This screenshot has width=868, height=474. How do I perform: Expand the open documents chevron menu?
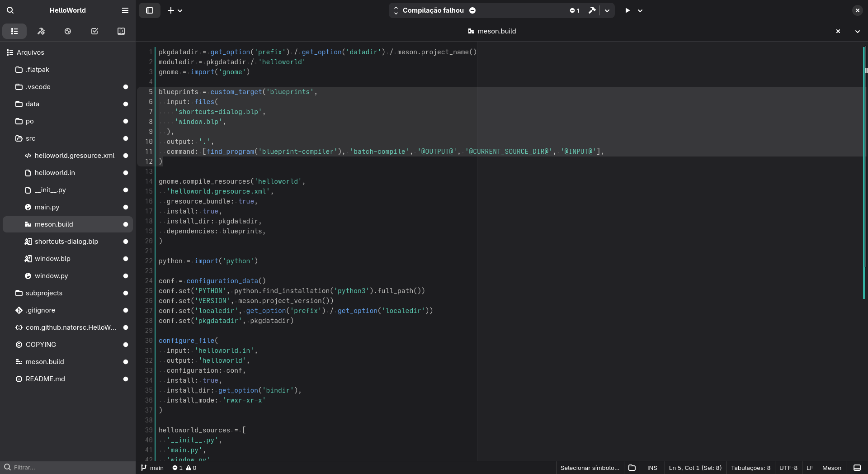[x=857, y=31]
